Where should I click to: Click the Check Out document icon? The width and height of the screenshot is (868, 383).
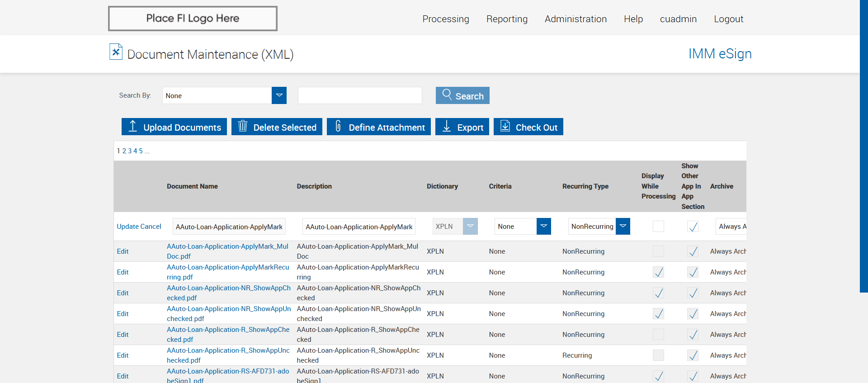click(505, 126)
